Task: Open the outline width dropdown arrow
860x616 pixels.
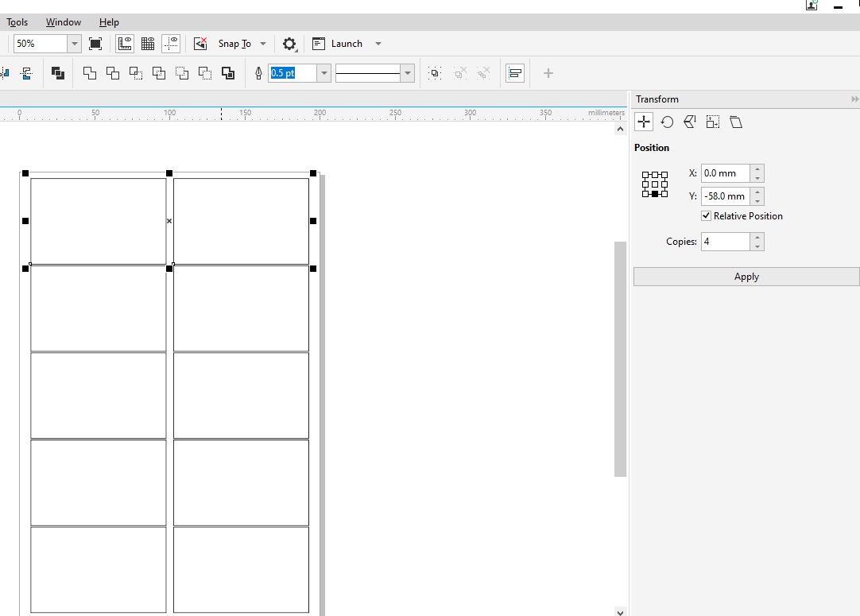Action: point(324,73)
